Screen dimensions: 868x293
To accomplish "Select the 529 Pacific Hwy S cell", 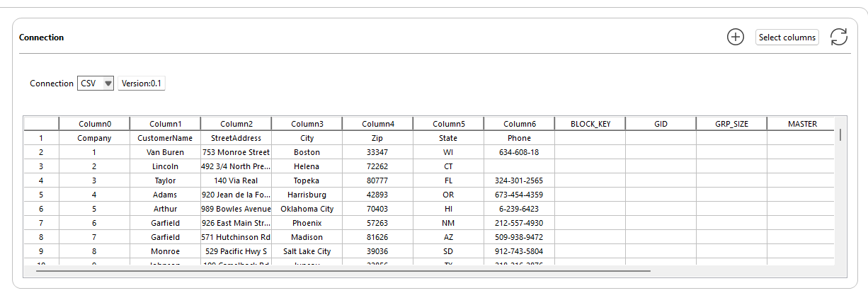I will pos(236,251).
